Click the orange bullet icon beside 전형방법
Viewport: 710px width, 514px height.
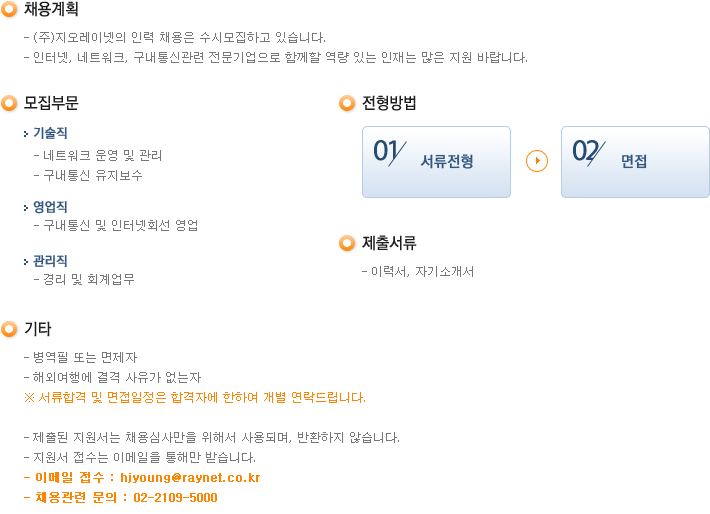tap(347, 103)
